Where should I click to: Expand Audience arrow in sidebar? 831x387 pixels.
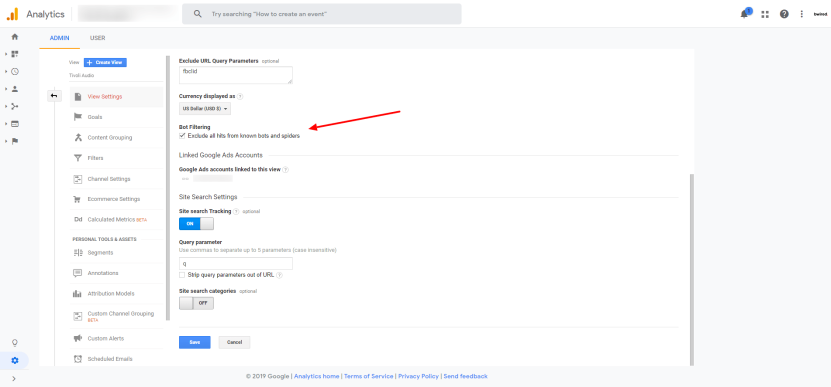[6, 89]
